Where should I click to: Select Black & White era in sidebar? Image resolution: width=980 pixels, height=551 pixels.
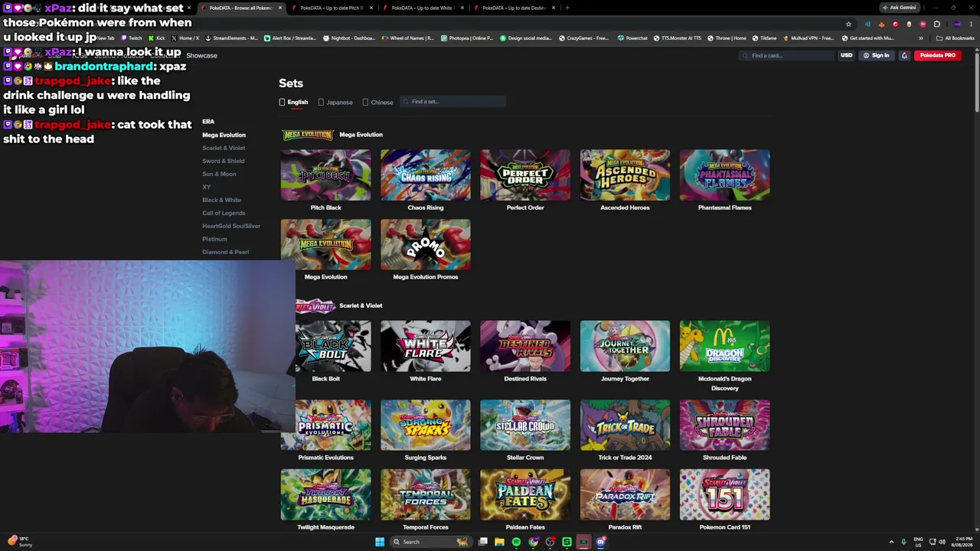(x=221, y=200)
